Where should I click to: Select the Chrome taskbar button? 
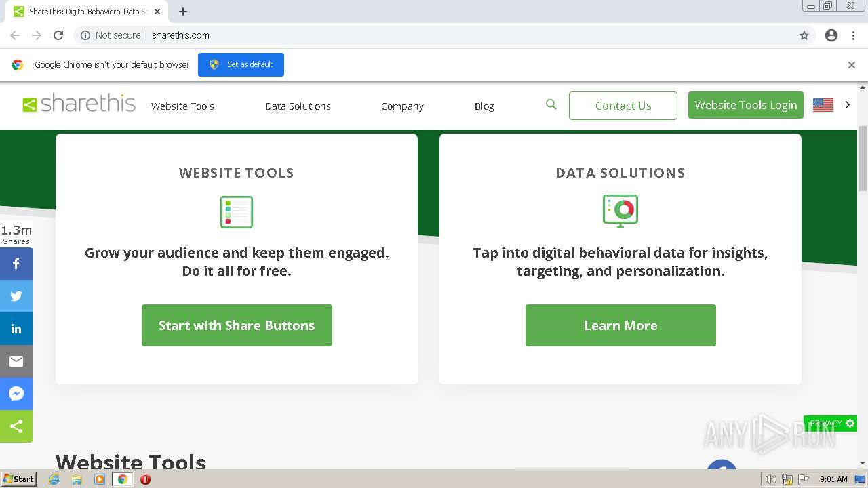[123, 479]
